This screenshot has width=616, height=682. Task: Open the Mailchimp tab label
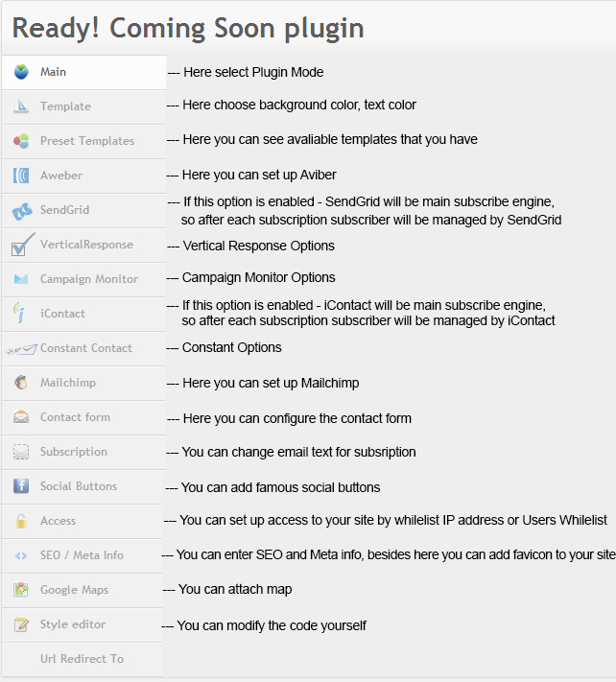[68, 383]
